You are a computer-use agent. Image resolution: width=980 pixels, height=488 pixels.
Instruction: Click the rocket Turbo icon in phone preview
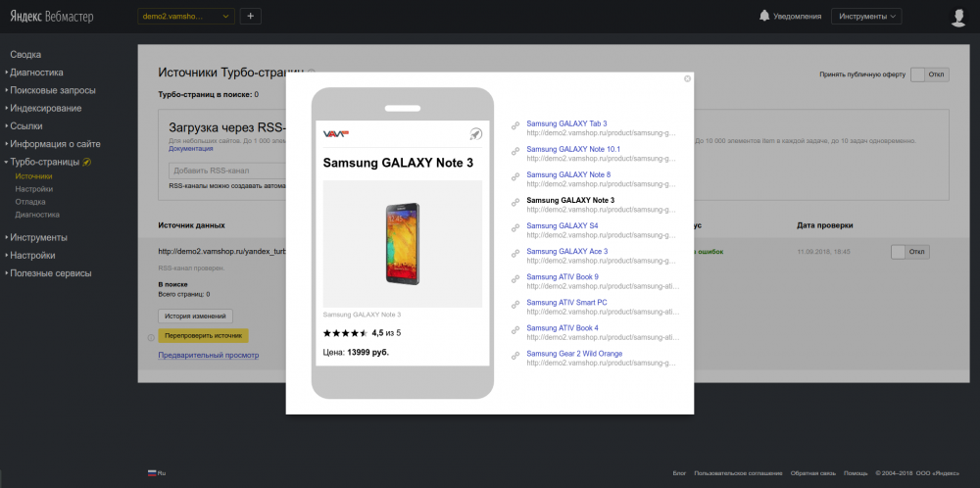(x=475, y=133)
